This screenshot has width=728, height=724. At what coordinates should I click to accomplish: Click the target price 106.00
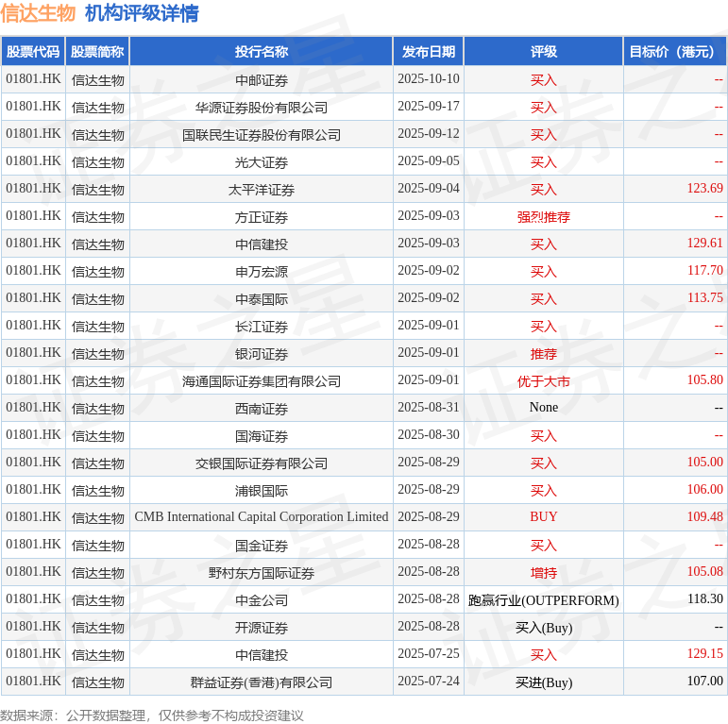tap(704, 490)
